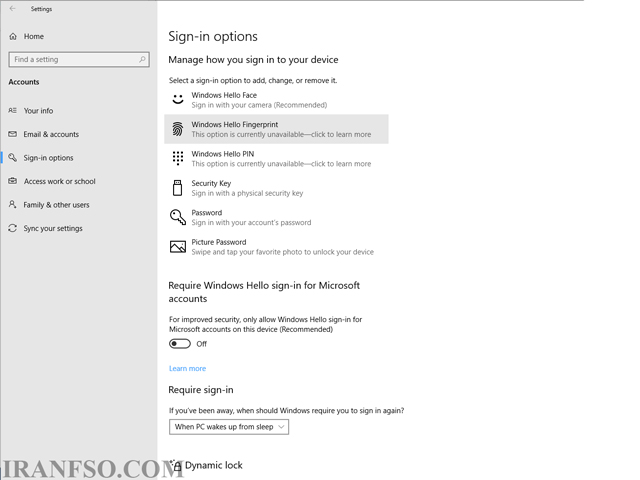Click the Access work or school briefcase icon

pyautogui.click(x=13, y=181)
